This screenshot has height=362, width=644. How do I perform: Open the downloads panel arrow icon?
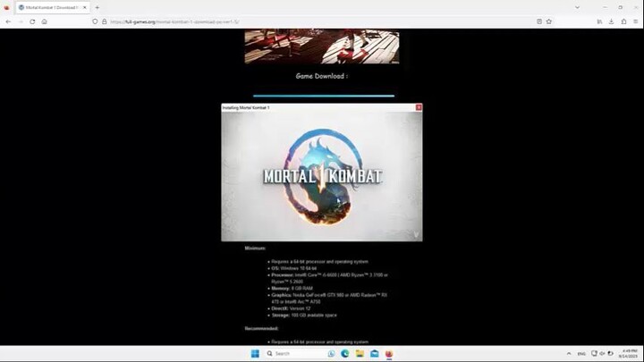[x=612, y=21]
